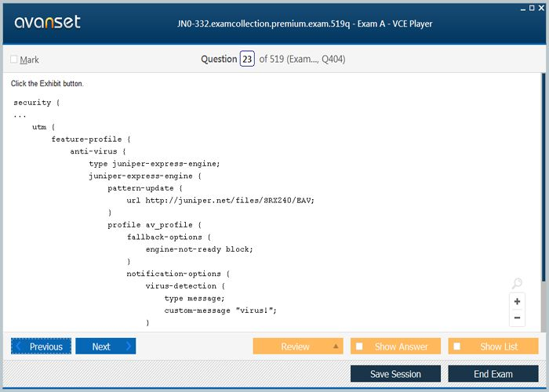The width and height of the screenshot is (549, 392).
Task: Select the question number field showing 23
Action: point(247,60)
